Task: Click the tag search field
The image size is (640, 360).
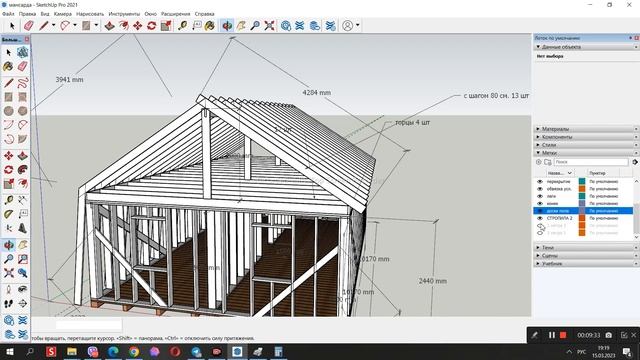Action: (591, 162)
